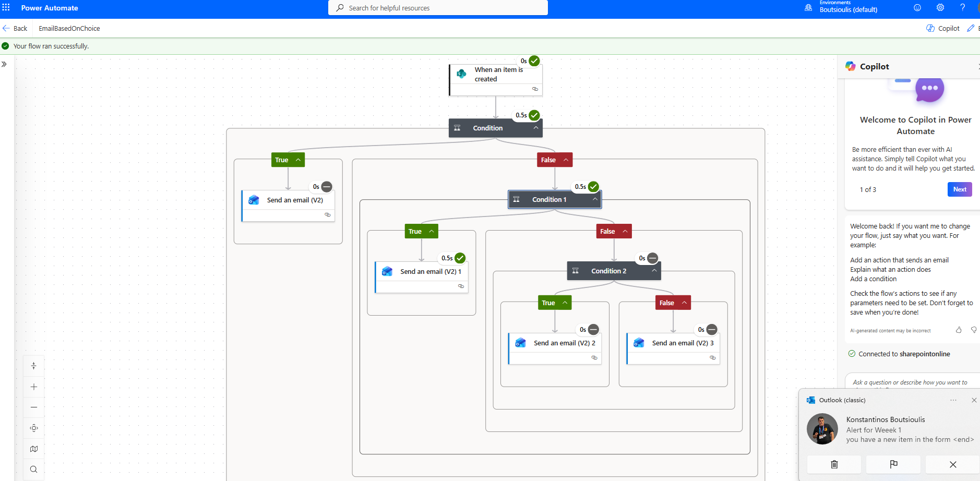
Task: Click the canvas search magnifier icon
Action: [x=34, y=469]
